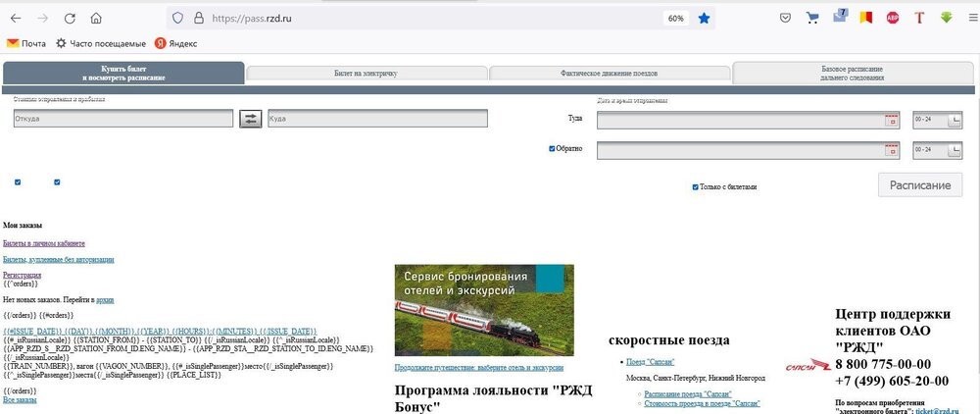Click the Расписание button
The width and height of the screenshot is (980, 414).
coord(920,185)
